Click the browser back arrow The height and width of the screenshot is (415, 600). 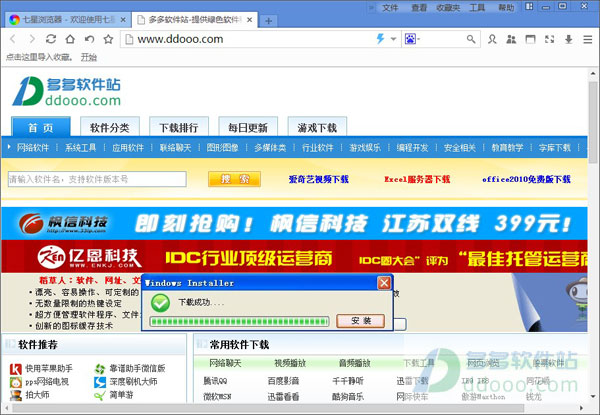[x=13, y=39]
